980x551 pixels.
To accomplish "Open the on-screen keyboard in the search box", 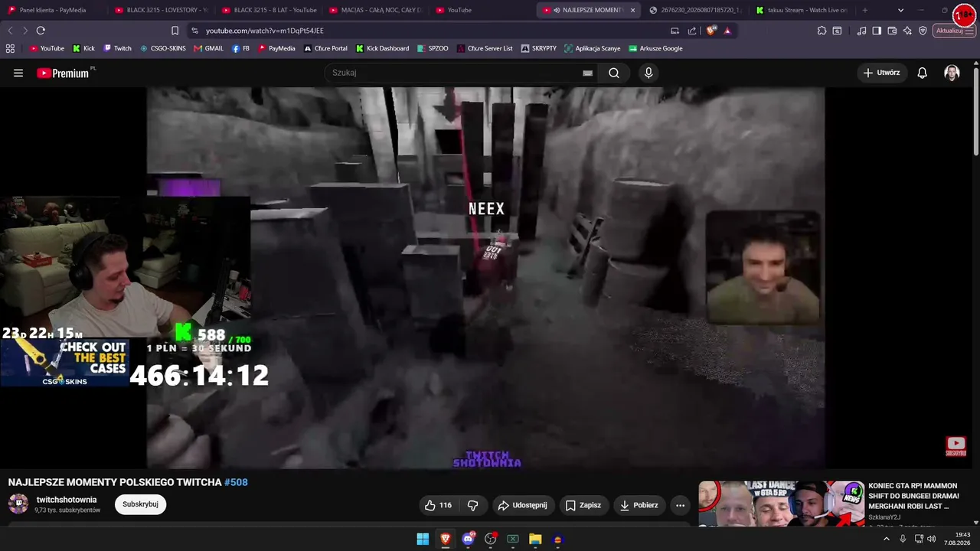I will pyautogui.click(x=587, y=73).
